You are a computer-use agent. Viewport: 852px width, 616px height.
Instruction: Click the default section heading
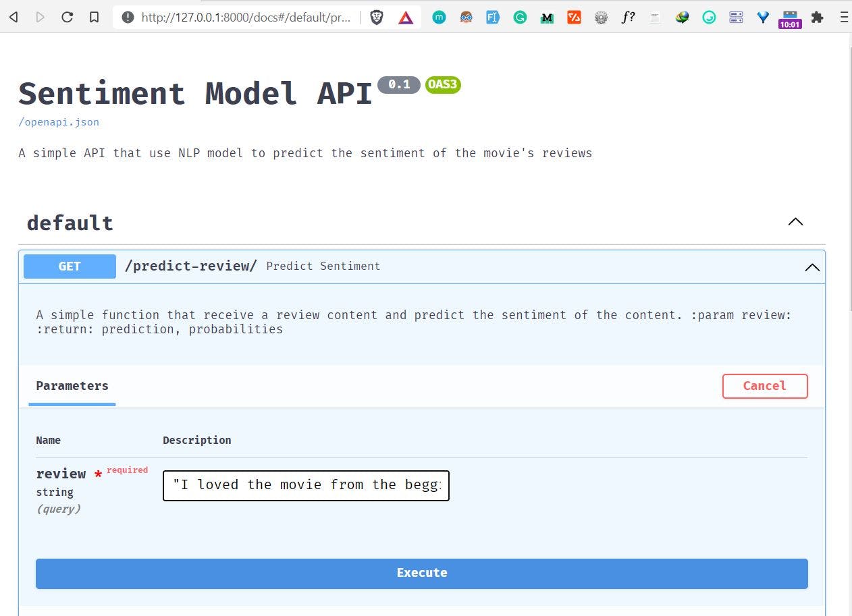pos(70,223)
